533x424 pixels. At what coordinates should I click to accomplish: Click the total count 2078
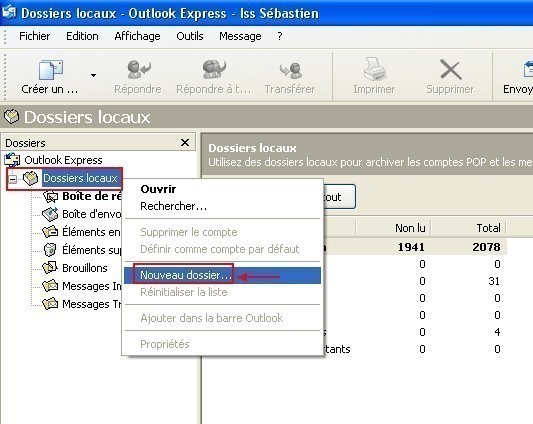[486, 247]
